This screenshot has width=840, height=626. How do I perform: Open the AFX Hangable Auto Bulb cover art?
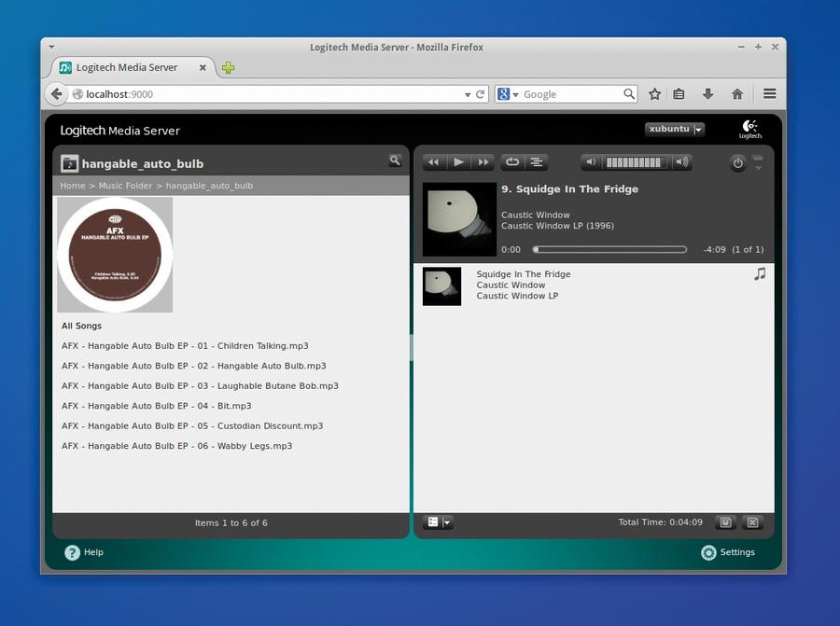coord(115,255)
